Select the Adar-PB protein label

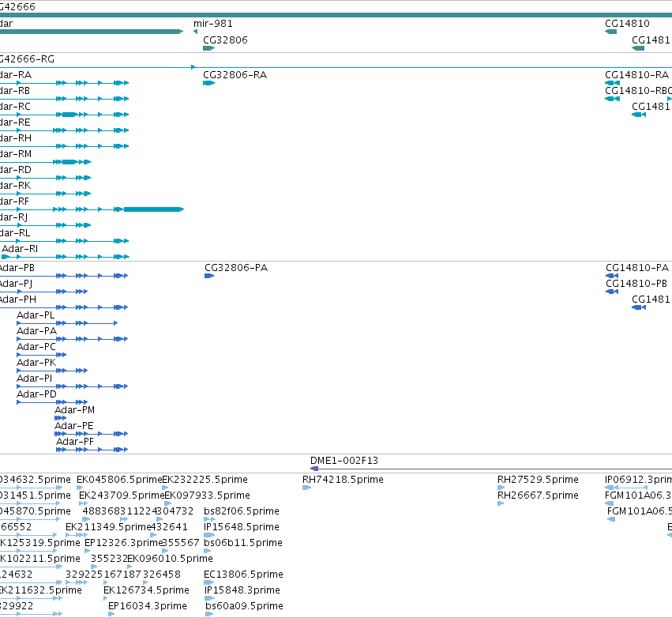(x=17, y=268)
